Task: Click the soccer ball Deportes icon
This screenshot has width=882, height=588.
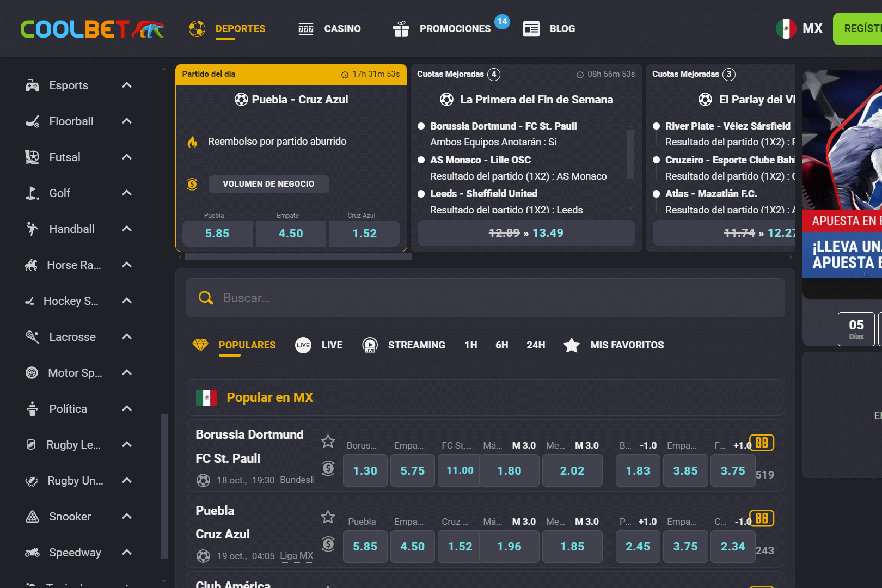Action: (197, 29)
